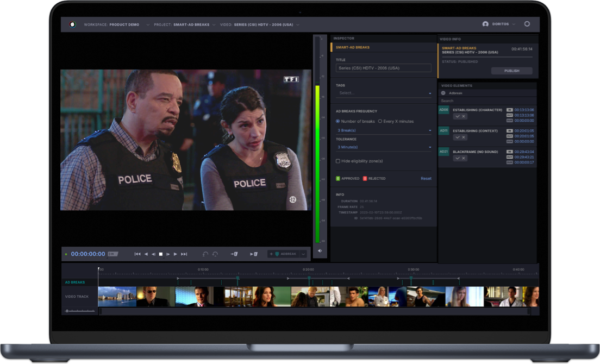This screenshot has height=364, width=600.
Task: Click the current timecode 00:00:00:00
Action: (87, 254)
